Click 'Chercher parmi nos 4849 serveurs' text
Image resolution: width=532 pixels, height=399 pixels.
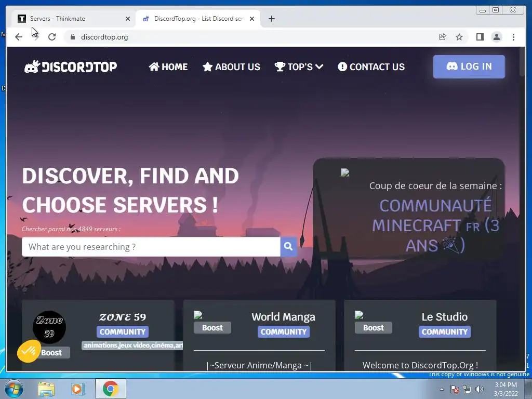click(71, 229)
